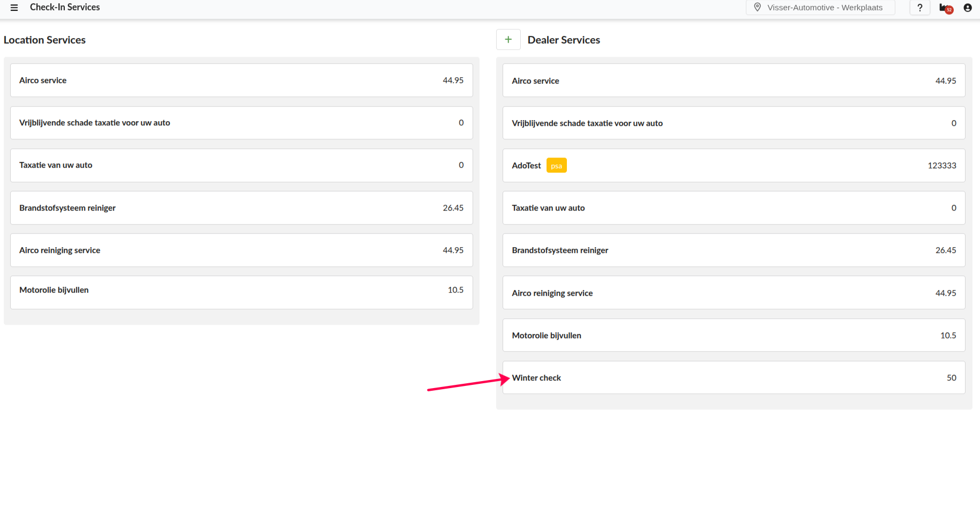The height and width of the screenshot is (506, 980).
Task: Open Brandstofsysteem reiniger location service
Action: point(241,208)
